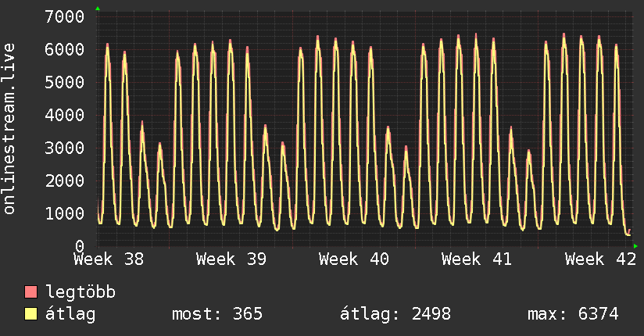Screen dimensions: 644x336
Task: Click the green arrow atop the y-axis
Action: coord(98,9)
